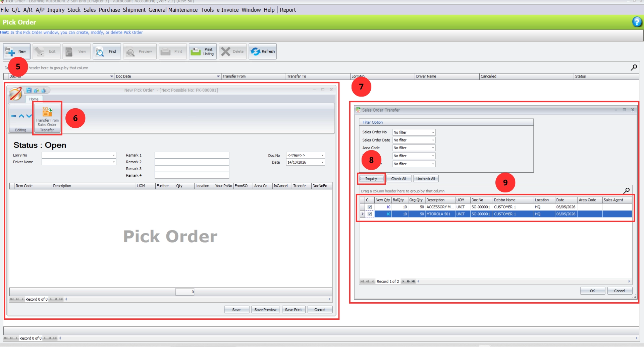The width and height of the screenshot is (644, 362).
Task: Click the Refresh toolbar icon
Action: click(263, 51)
